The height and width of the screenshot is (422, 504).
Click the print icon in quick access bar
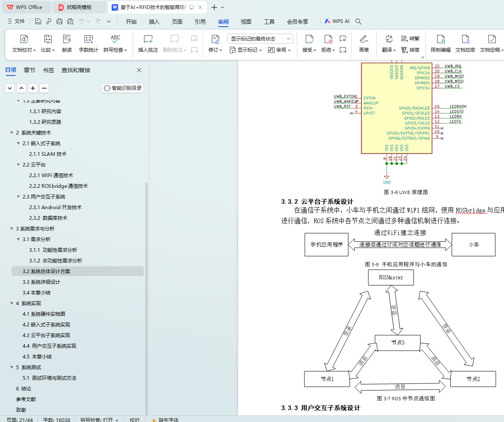click(60, 21)
